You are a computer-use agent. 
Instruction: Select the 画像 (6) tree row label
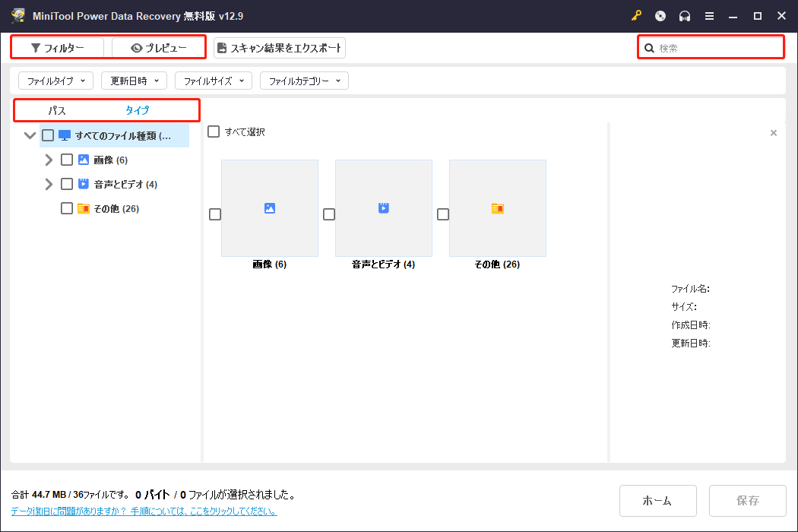(x=111, y=160)
